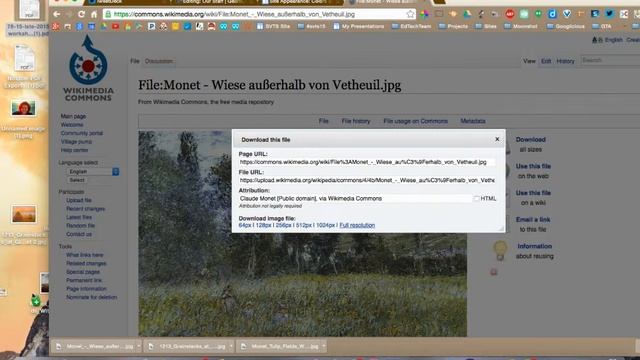This screenshot has width=640, height=360.
Task: Click the dark S extension icon
Action: pyautogui.click(x=595, y=13)
